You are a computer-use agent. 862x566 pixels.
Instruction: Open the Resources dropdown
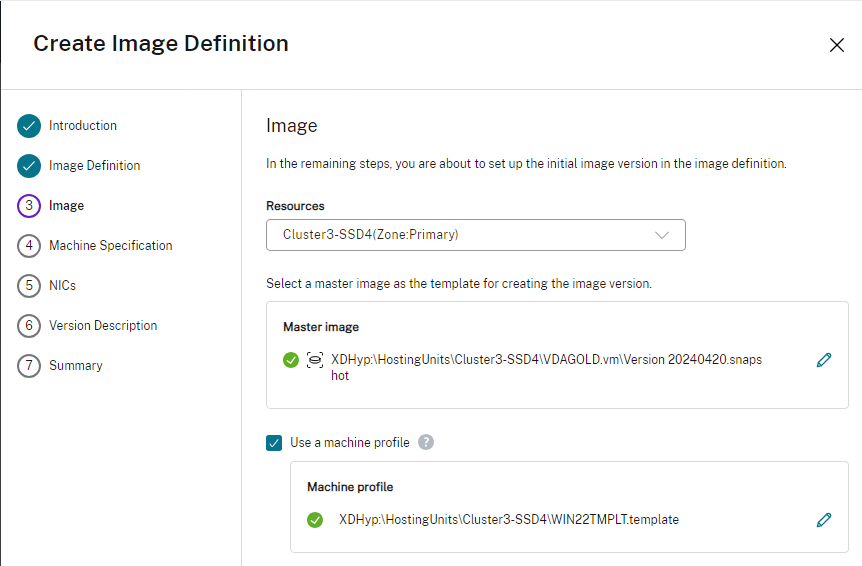coord(475,235)
